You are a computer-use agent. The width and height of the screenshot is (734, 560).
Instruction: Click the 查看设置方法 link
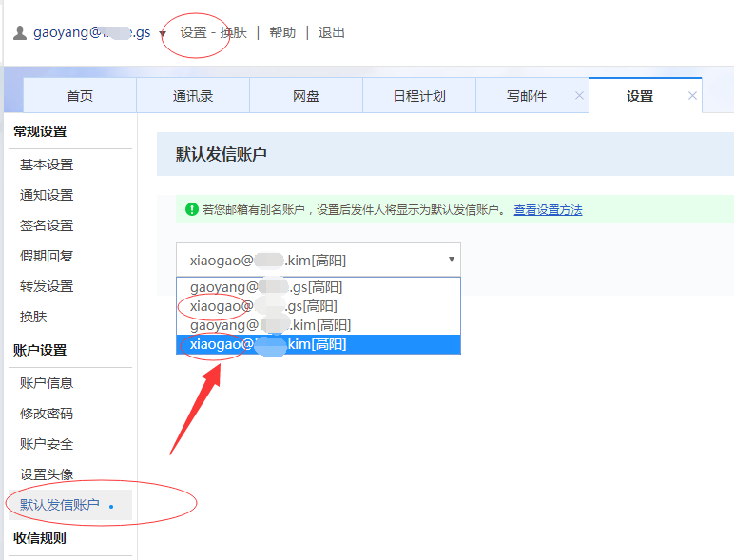548,210
